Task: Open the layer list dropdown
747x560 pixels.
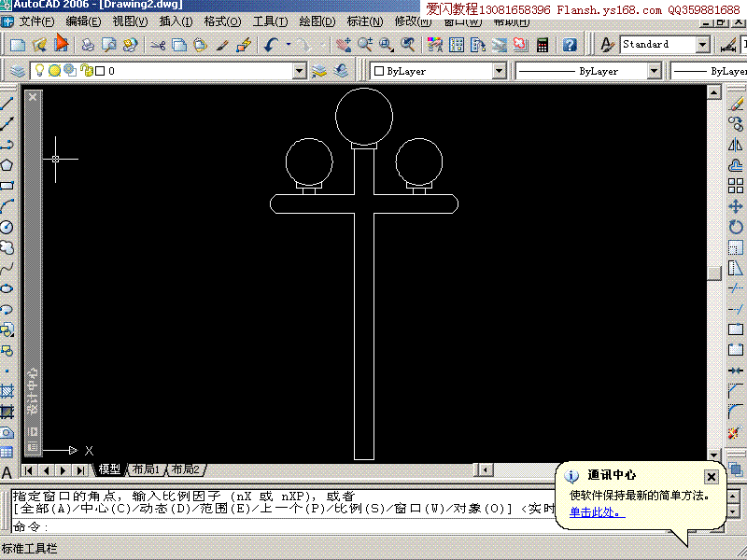Action: coord(300,71)
